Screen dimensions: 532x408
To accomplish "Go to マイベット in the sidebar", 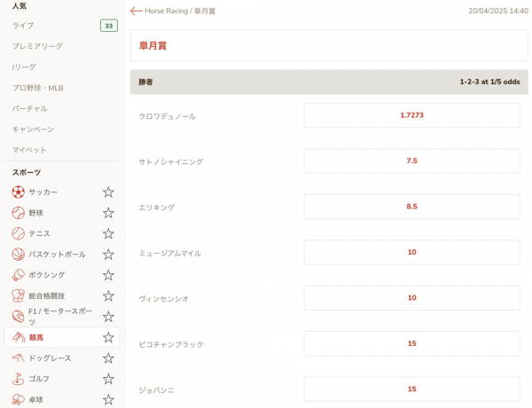I will tap(29, 150).
